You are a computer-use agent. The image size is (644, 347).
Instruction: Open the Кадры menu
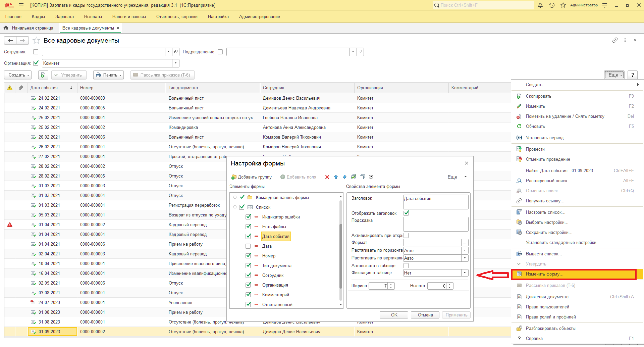coord(38,17)
